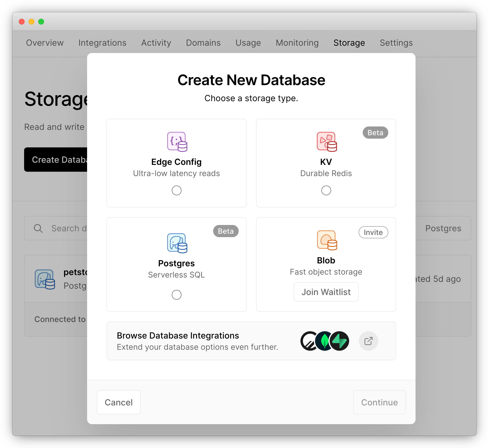Image resolution: width=489 pixels, height=448 pixels.
Task: Select the Postgres radio button
Action: coord(176,295)
